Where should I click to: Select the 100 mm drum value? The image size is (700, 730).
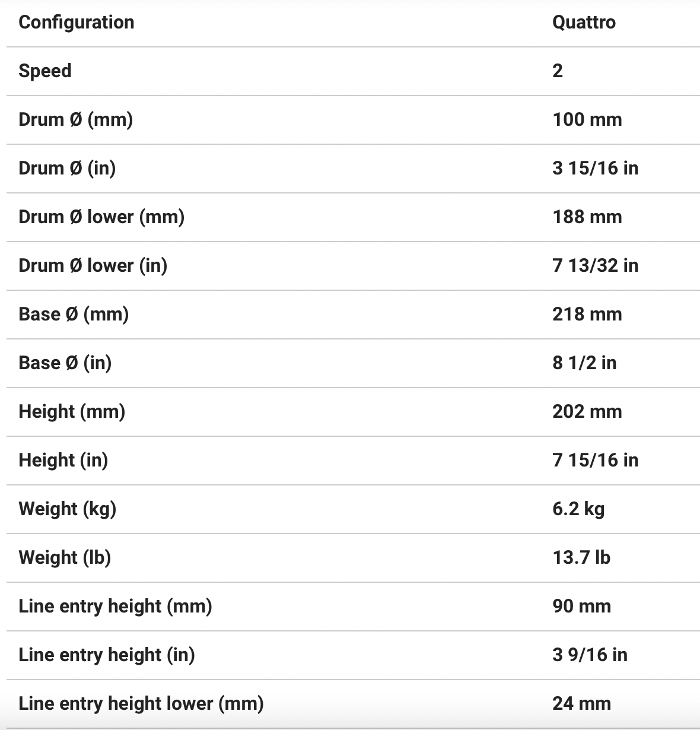pos(587,120)
